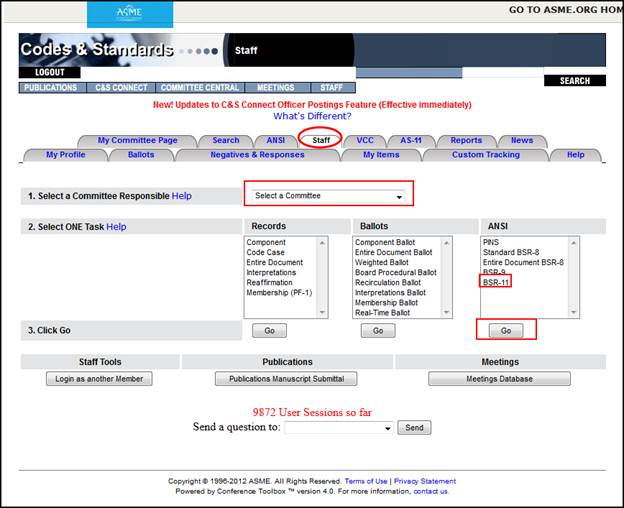
Task: Click Publications Manuscript Submittal button
Action: pyautogui.click(x=286, y=379)
